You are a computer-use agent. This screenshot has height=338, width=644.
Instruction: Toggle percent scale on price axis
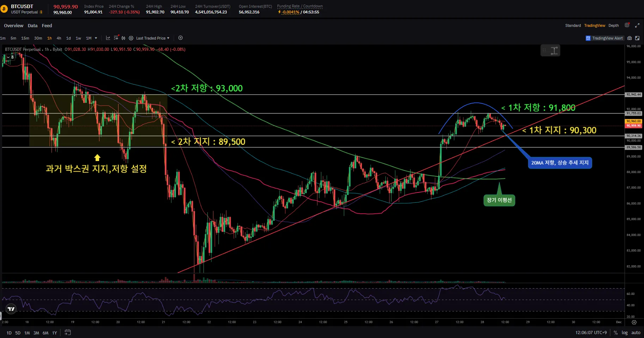point(615,333)
